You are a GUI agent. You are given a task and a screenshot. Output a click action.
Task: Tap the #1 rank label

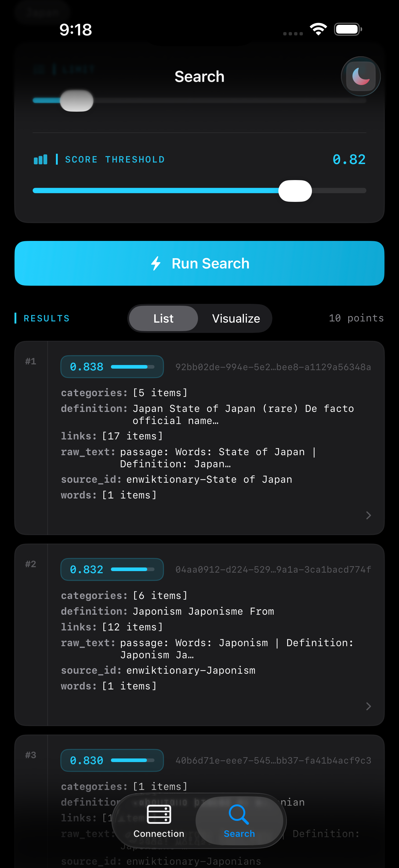(31, 361)
